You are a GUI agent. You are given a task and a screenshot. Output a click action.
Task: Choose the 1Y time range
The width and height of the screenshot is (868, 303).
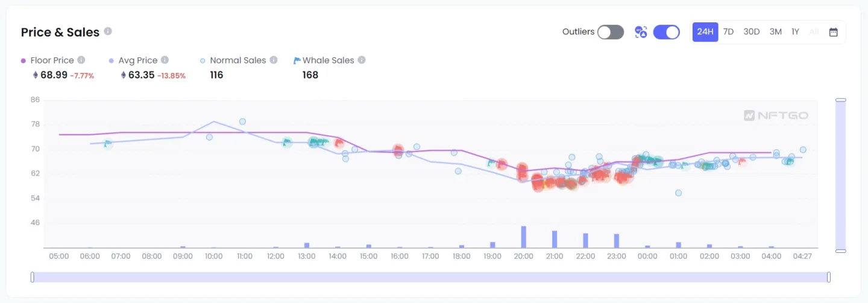[x=795, y=32]
